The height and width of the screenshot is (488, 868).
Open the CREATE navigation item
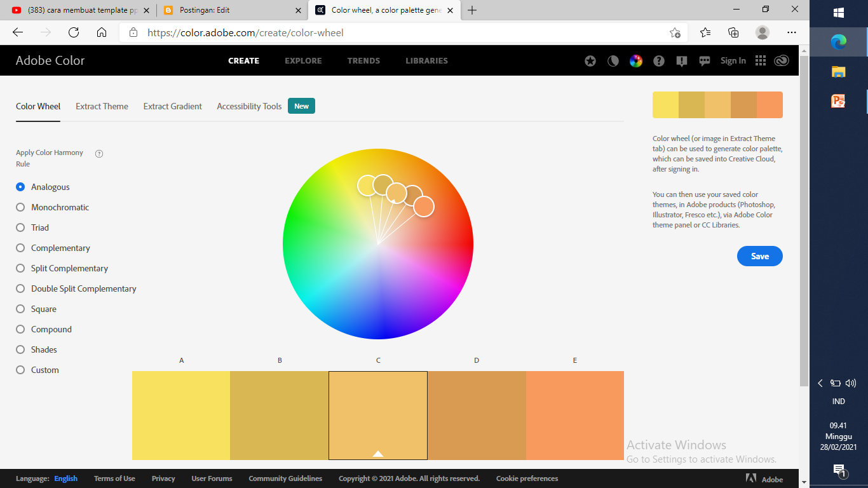click(x=243, y=61)
